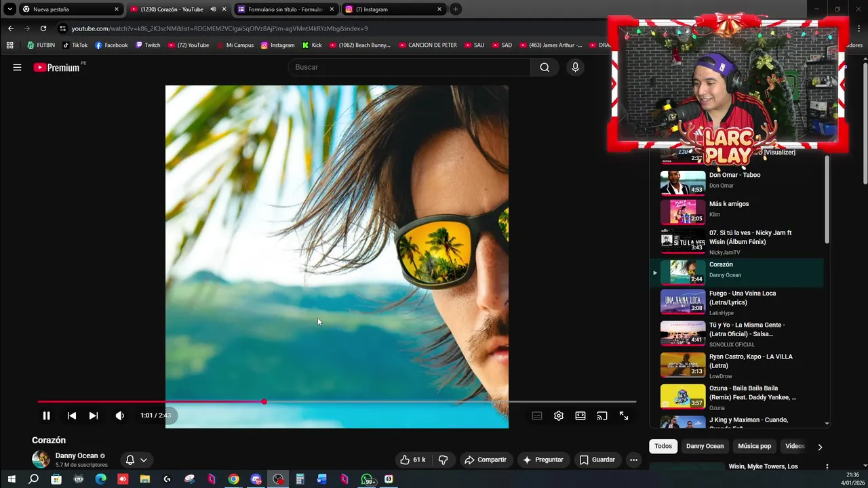
Task: Select the Todos filter chip
Action: click(x=663, y=446)
